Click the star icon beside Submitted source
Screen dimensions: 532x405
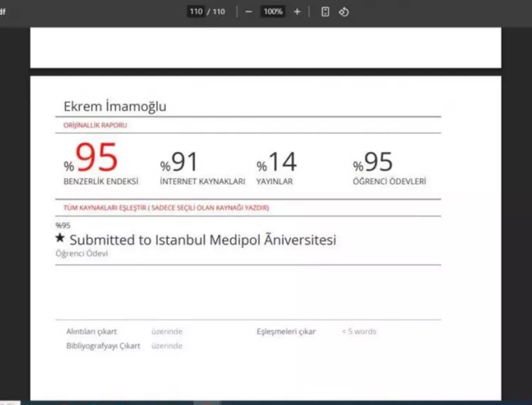60,239
